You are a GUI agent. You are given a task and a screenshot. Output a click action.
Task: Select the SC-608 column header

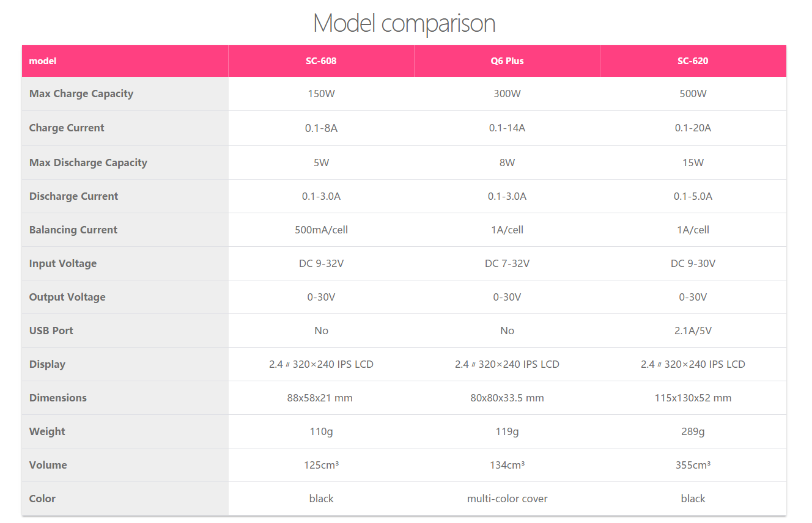tap(321, 61)
